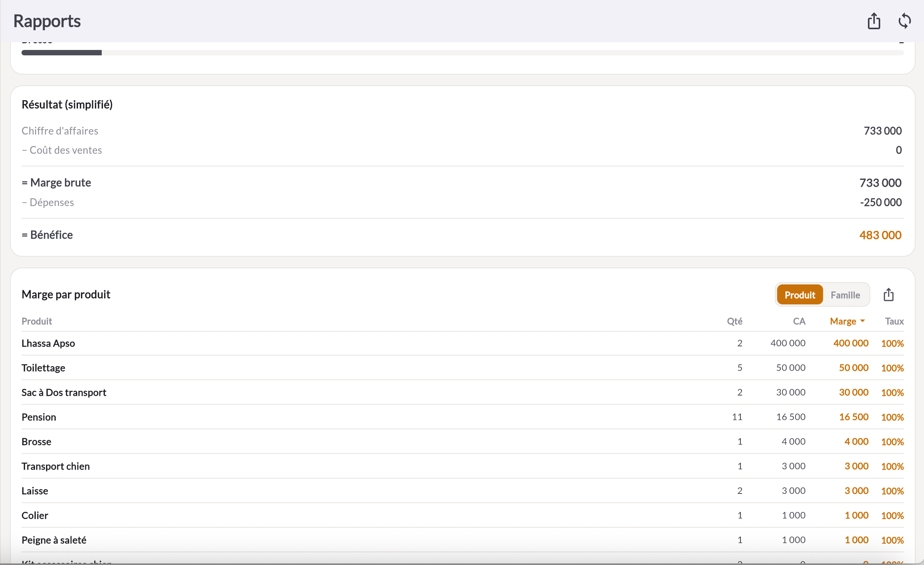Sort table by CA column

(799, 321)
